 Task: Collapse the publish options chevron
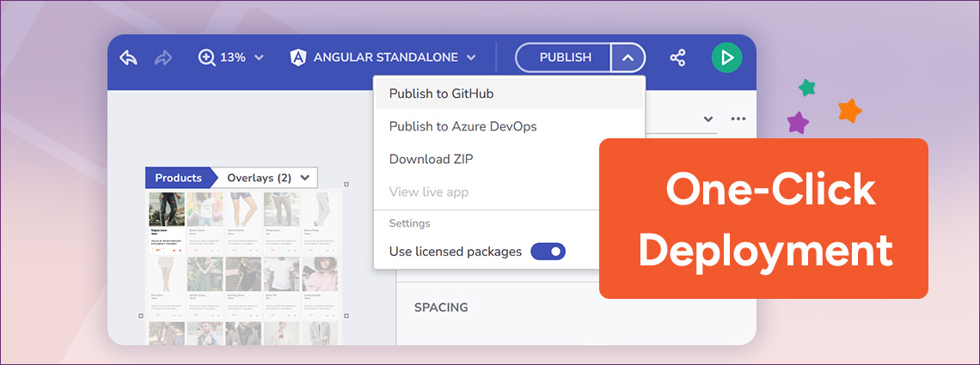(628, 58)
